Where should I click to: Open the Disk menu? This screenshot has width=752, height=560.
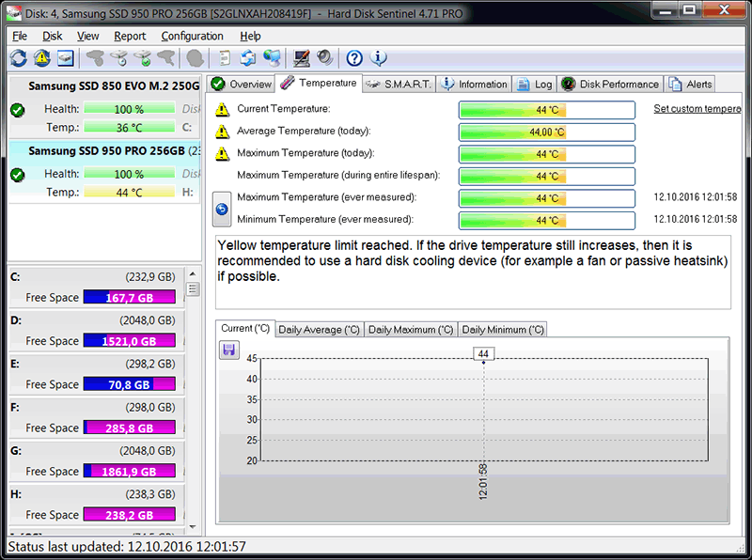click(53, 37)
